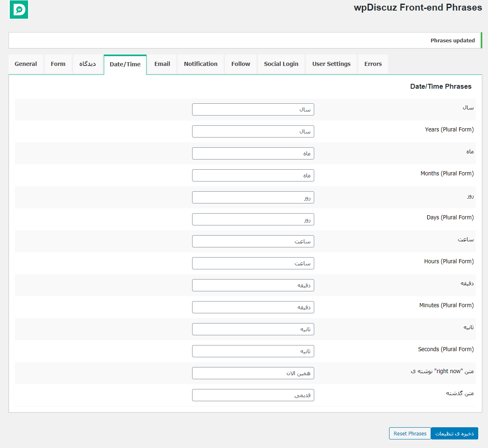Screen dimensions: 488x448
Task: Click the متن گذشته label
Action: pyautogui.click(x=460, y=393)
